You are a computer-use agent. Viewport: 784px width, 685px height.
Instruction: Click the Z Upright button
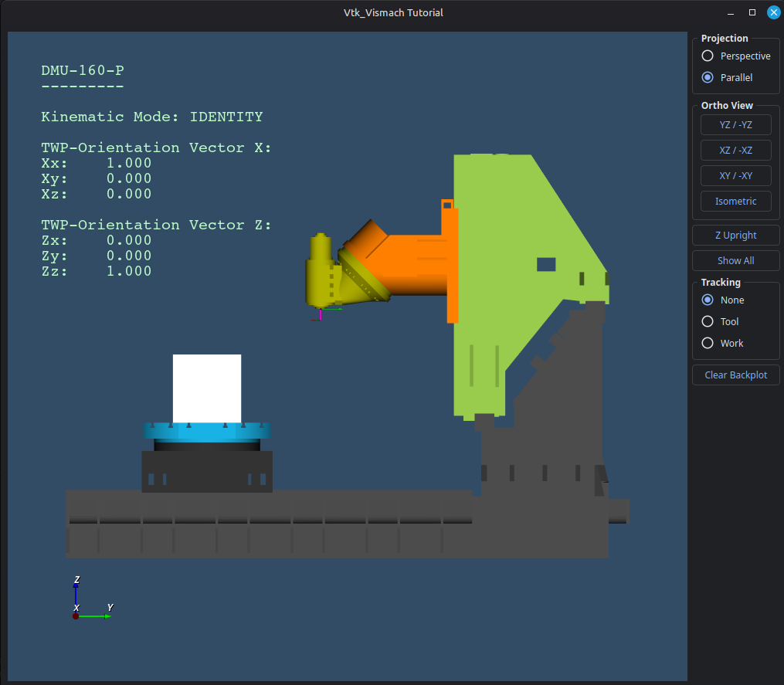pos(735,236)
